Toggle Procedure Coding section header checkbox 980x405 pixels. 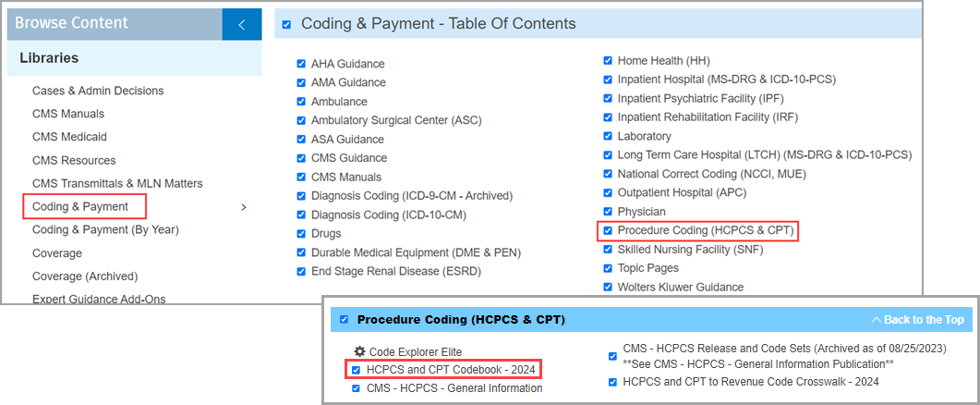coord(344,320)
